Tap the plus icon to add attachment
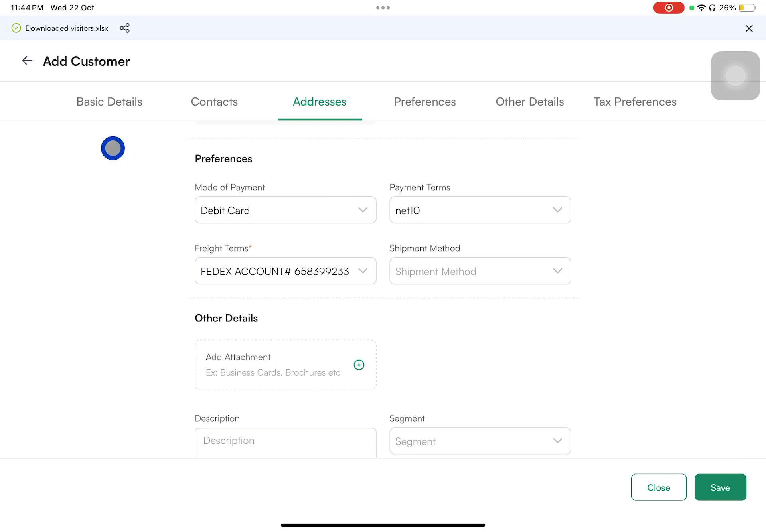 359,365
